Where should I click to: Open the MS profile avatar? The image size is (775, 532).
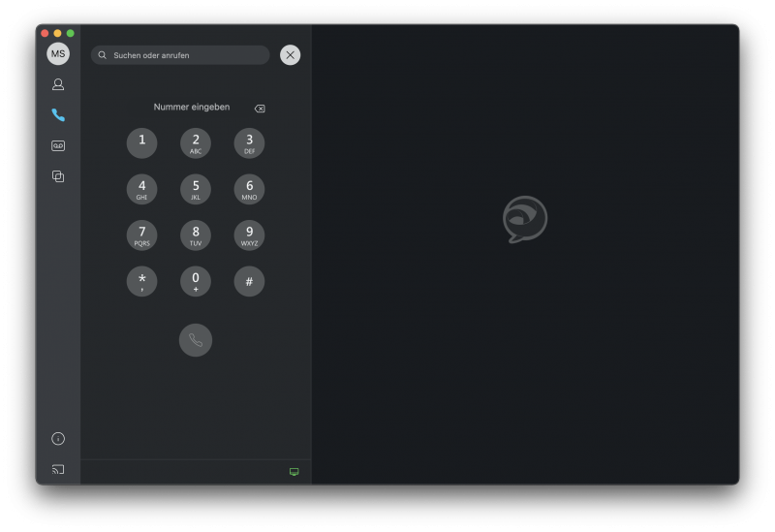pos(58,54)
